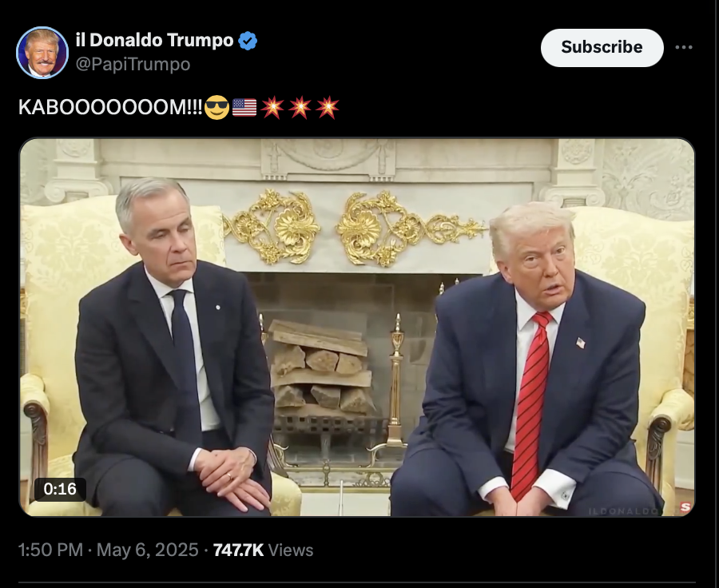
Task: Click the last explosion emoji
Action: coord(328,107)
